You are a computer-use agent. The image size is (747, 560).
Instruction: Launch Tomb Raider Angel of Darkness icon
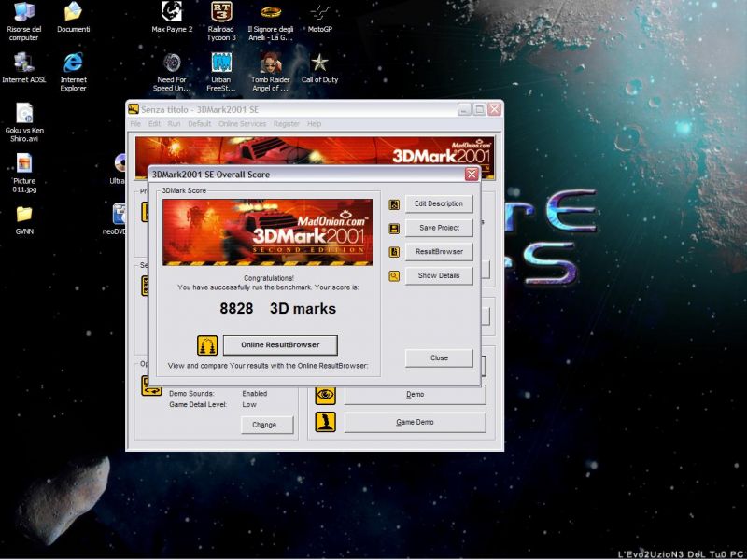(271, 72)
